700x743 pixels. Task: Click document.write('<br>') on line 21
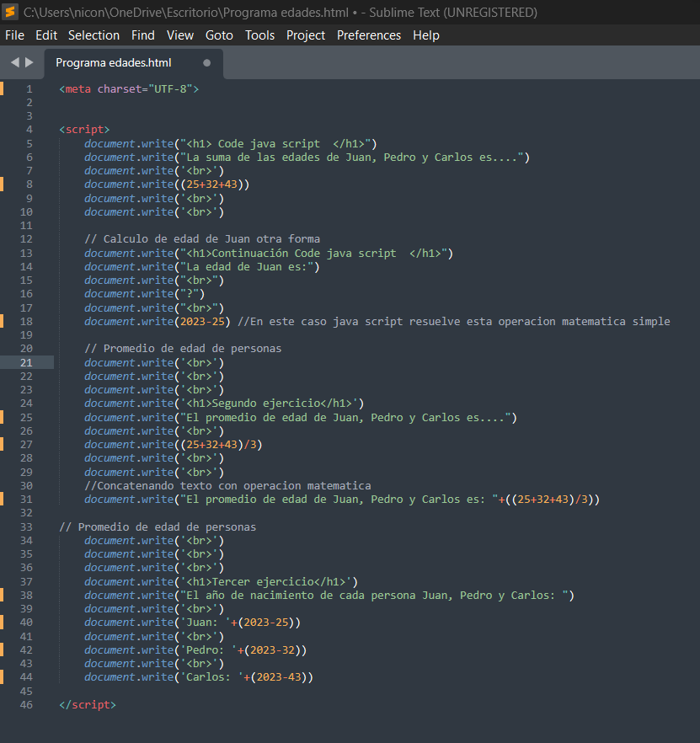[x=154, y=363]
